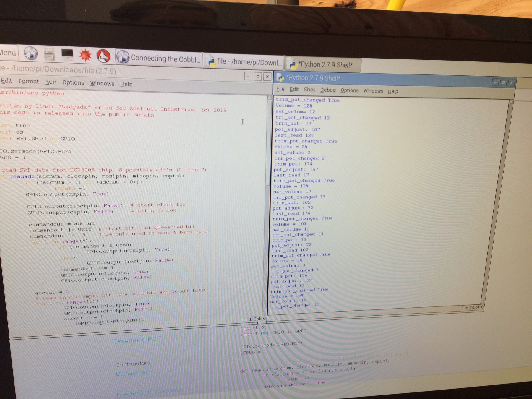
Task: Open the Run menu in the file editor
Action: pos(51,82)
